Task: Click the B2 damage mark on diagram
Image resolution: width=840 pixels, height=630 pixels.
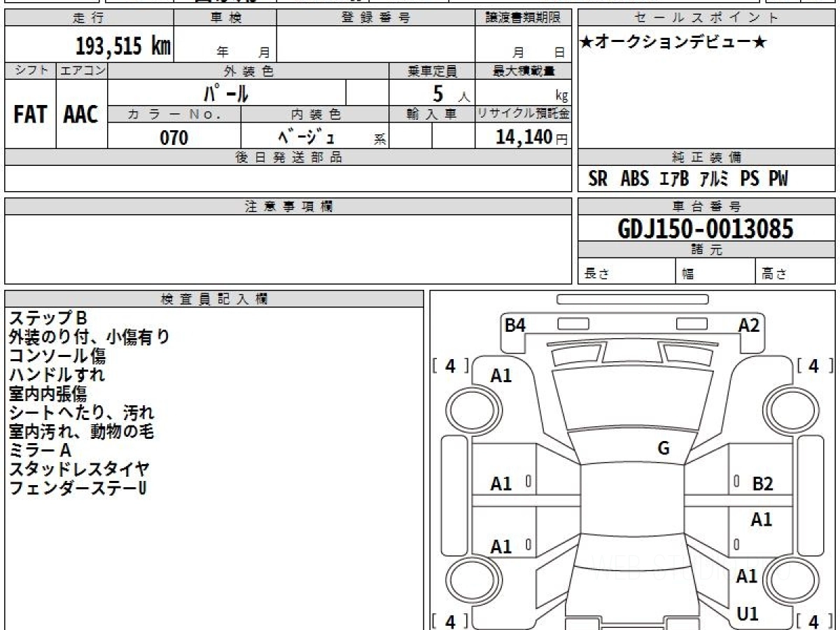Action: pyautogui.click(x=762, y=484)
